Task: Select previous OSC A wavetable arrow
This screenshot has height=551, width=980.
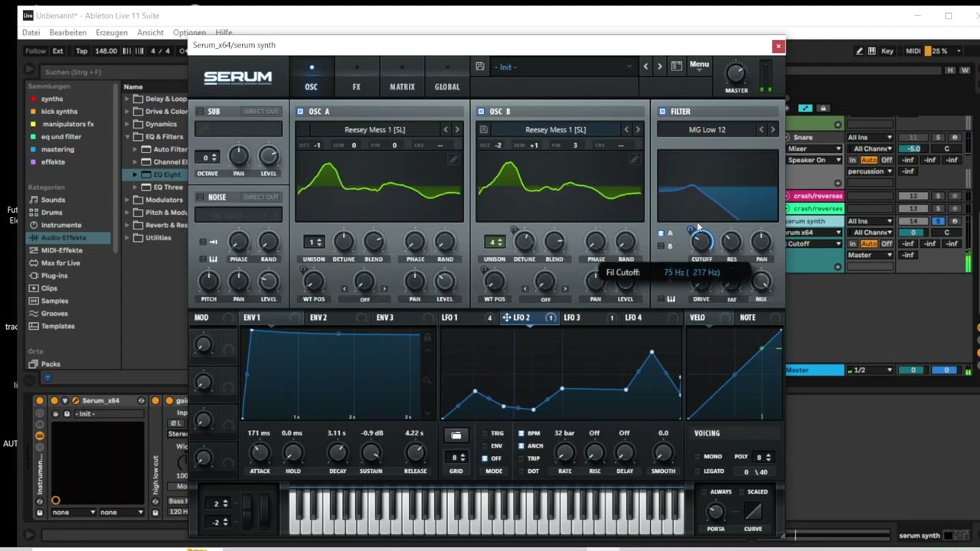Action: click(446, 129)
